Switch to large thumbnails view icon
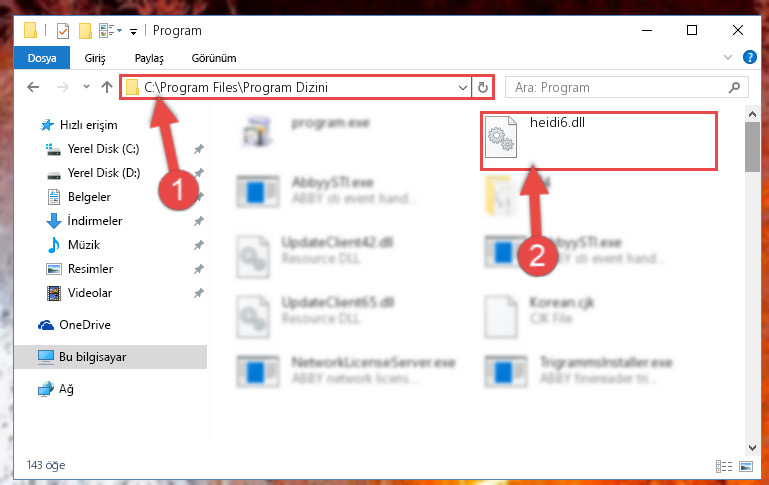This screenshot has width=769, height=485. (745, 466)
